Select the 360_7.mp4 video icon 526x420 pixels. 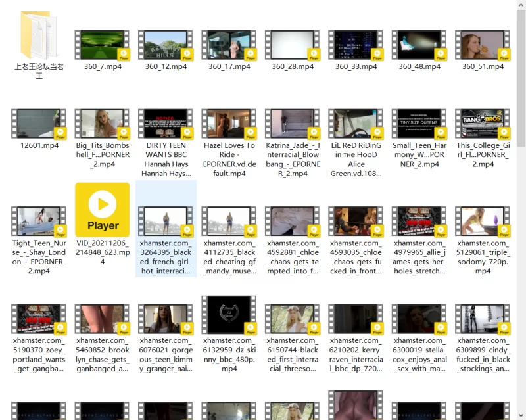click(x=103, y=45)
